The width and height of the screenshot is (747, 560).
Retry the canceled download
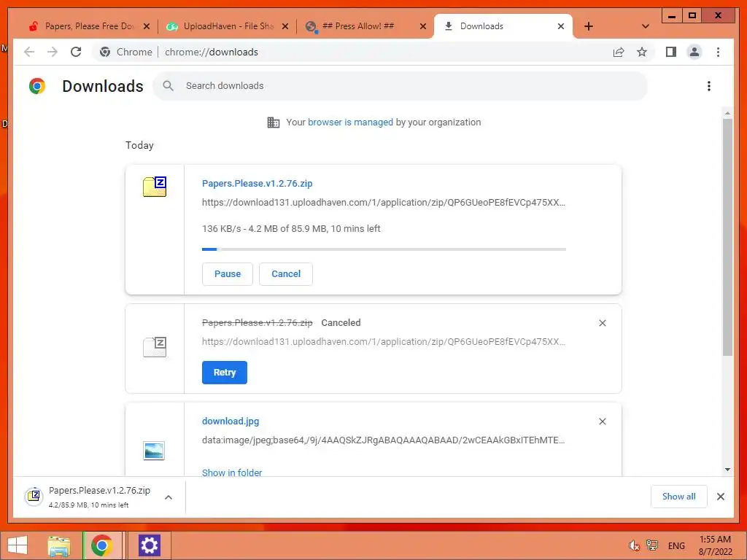[225, 373]
